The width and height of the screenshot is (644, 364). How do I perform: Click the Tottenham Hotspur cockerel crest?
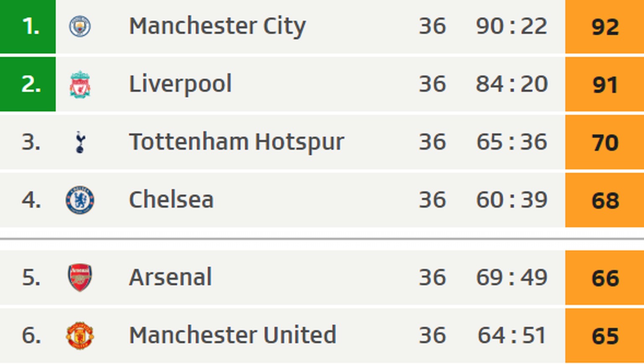[x=80, y=142]
